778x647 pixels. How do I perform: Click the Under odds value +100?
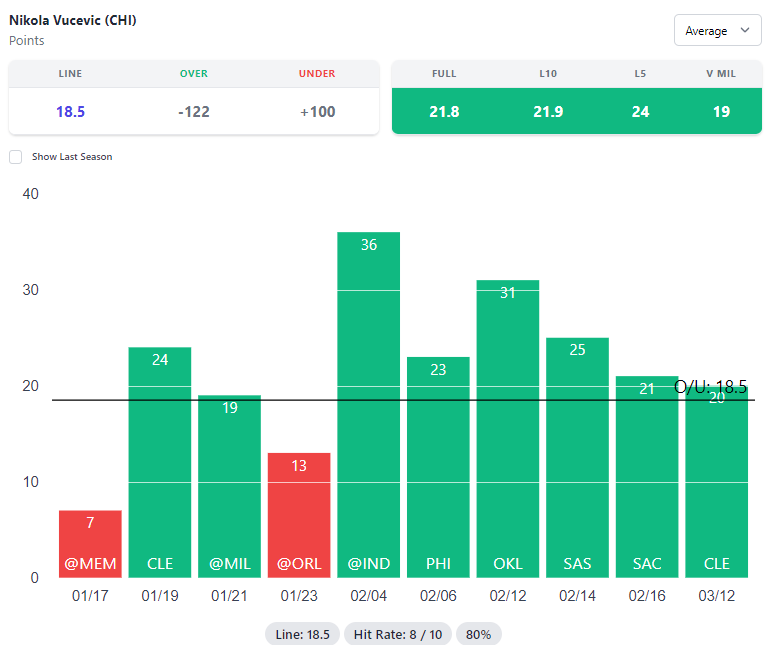click(x=317, y=111)
